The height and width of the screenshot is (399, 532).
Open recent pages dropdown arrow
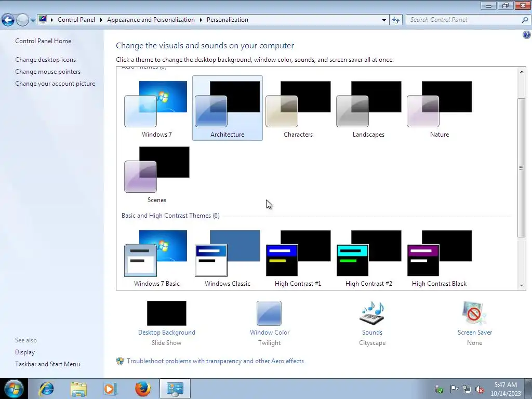pos(33,20)
